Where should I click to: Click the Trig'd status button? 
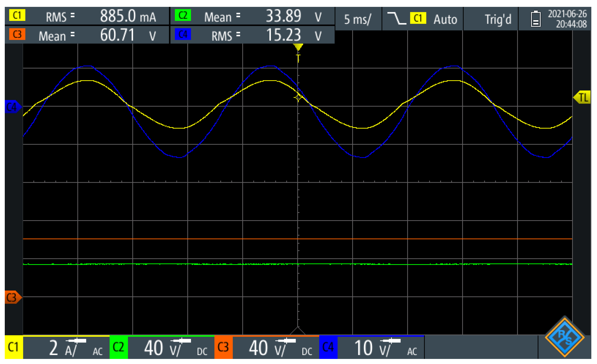point(498,19)
